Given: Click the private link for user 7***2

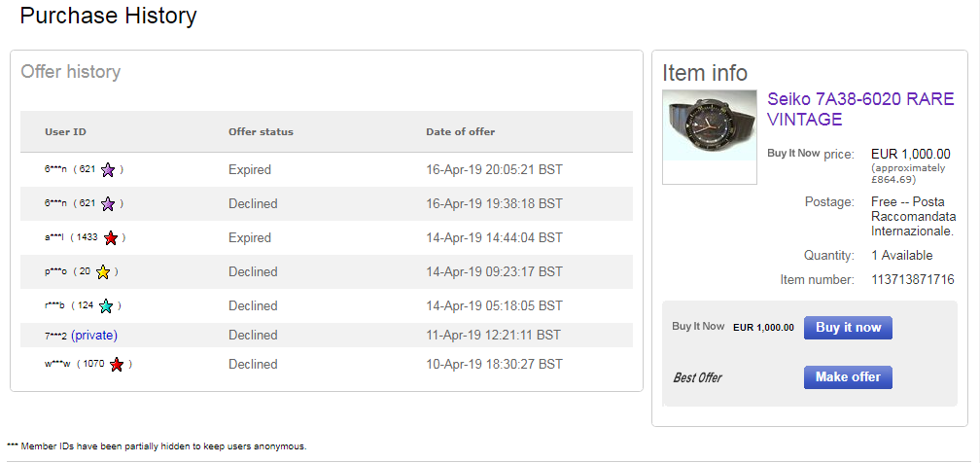Looking at the screenshot, I should [94, 336].
